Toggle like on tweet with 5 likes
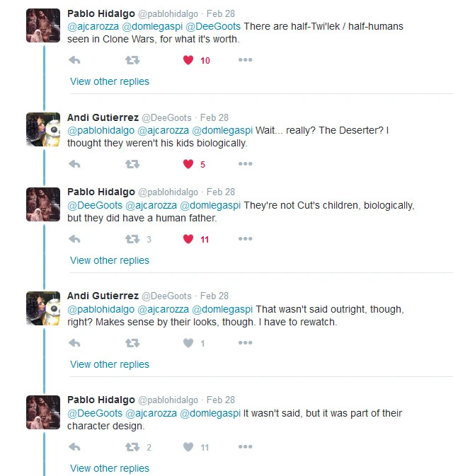This screenshot has width=453, height=476. [188, 164]
